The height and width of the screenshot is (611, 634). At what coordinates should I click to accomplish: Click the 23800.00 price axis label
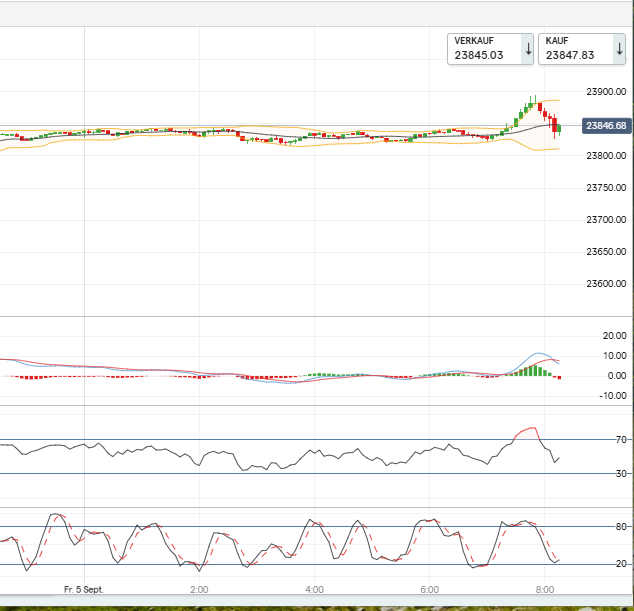click(606, 156)
